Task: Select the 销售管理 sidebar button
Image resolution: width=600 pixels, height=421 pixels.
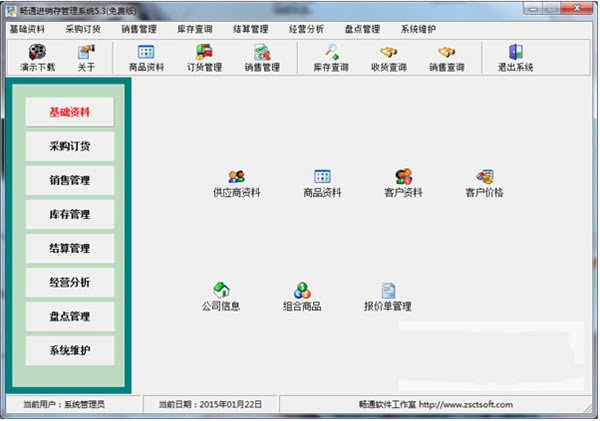Action: [70, 180]
